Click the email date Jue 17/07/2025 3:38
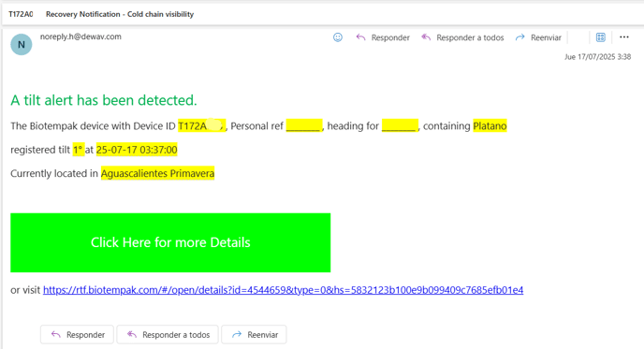644x349 pixels. pyautogui.click(x=597, y=57)
